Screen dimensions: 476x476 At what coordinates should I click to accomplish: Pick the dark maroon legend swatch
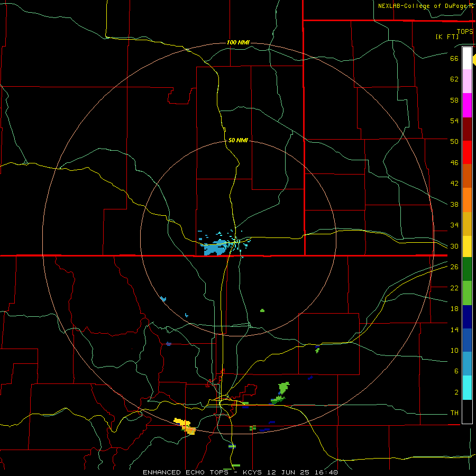tap(467, 129)
